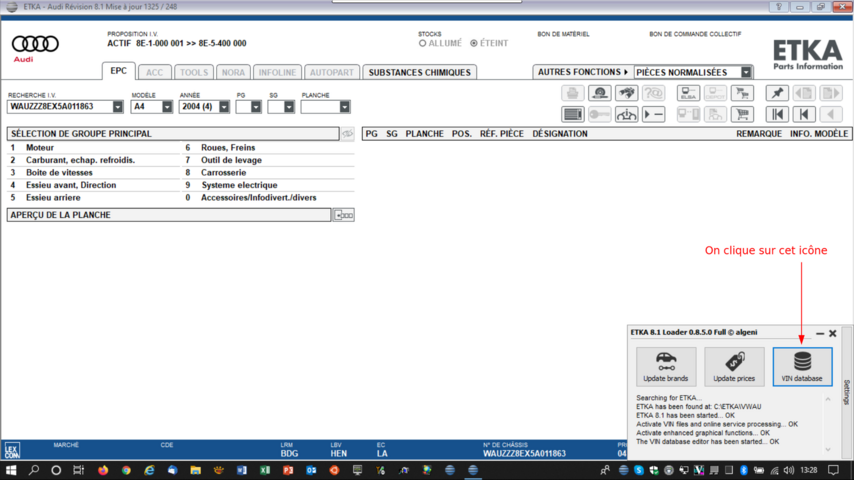Toggle planche preview layout icon
The image size is (854, 480).
tap(344, 215)
